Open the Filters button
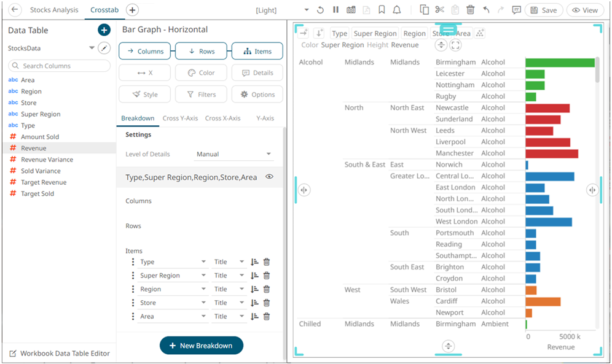This screenshot has width=612, height=364. (201, 95)
